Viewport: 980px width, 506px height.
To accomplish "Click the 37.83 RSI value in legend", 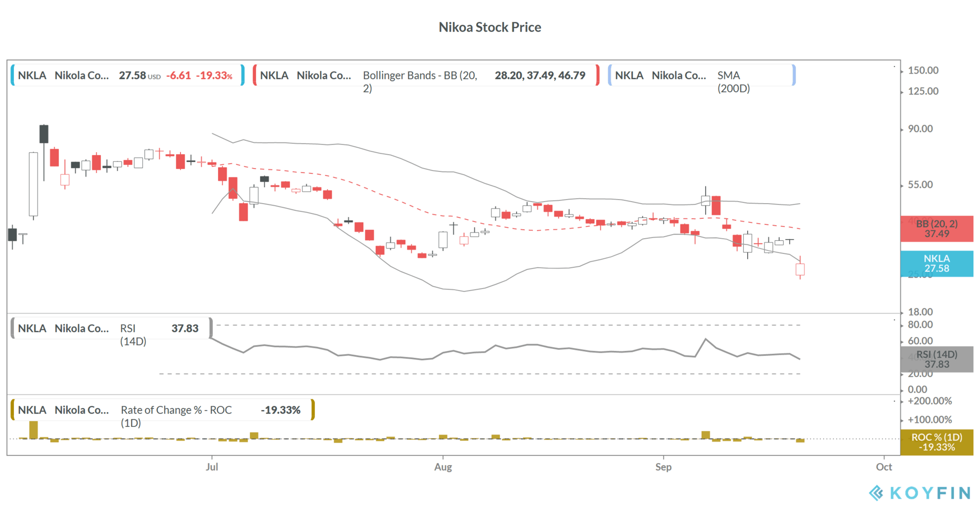I will [x=185, y=329].
